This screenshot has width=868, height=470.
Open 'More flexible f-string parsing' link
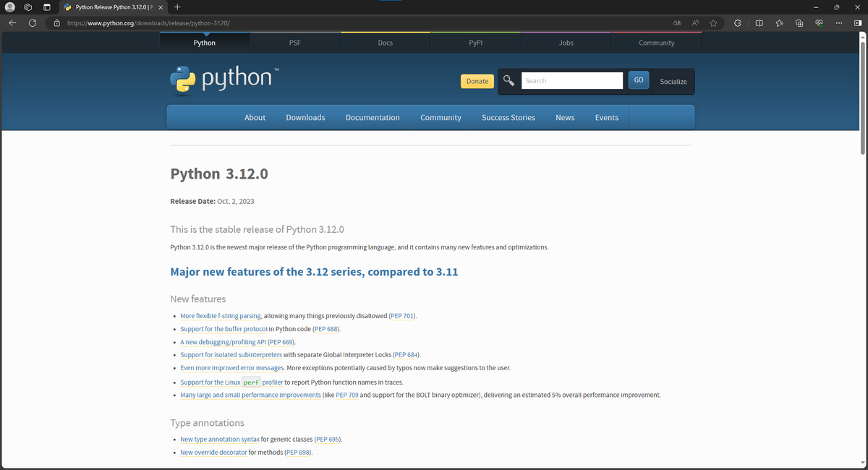(x=221, y=316)
